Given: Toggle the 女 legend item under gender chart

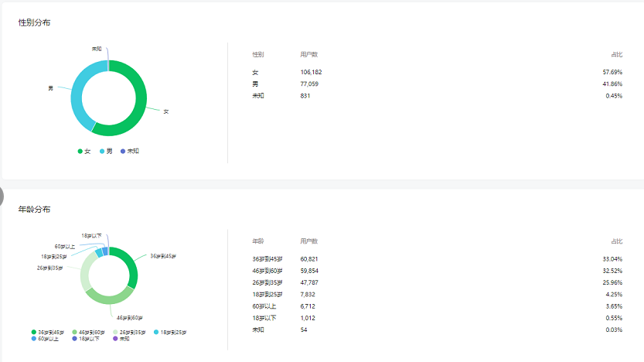Looking at the screenshot, I should click(x=84, y=151).
